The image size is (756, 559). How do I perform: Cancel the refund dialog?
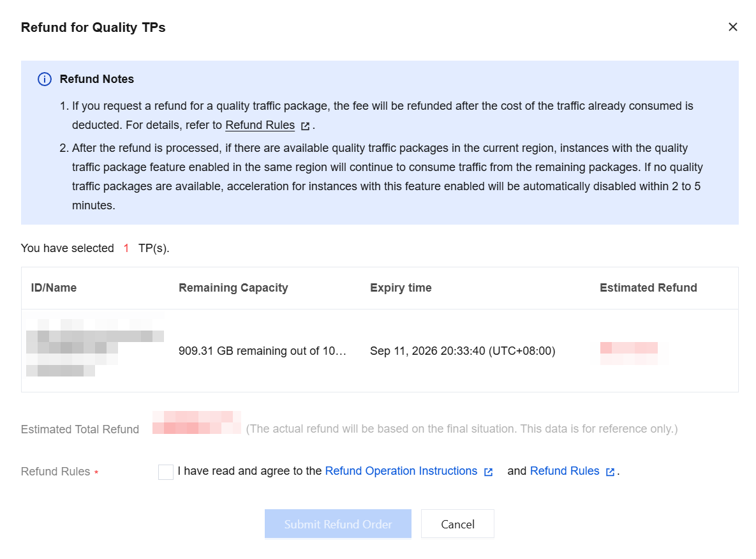457,524
